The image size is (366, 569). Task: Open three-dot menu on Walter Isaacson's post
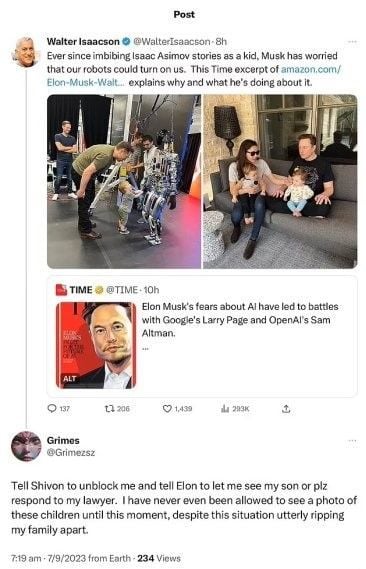352,42
